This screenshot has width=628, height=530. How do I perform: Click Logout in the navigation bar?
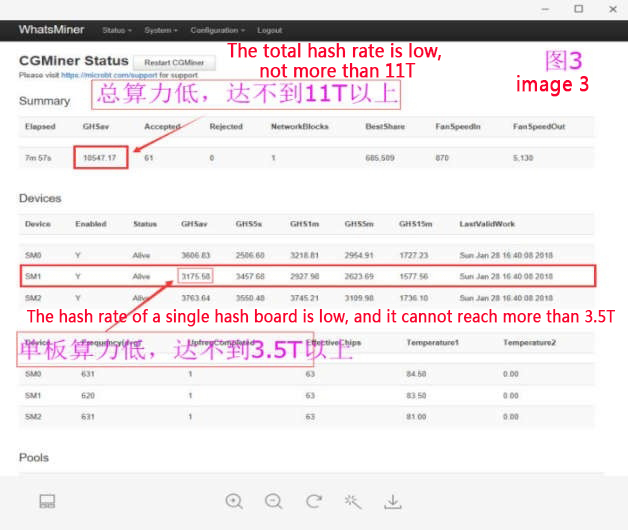coord(269,30)
